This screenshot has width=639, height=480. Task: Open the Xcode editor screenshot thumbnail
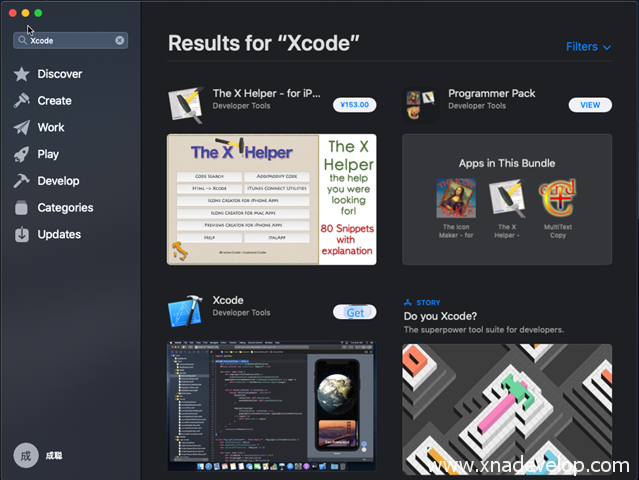[x=271, y=405]
